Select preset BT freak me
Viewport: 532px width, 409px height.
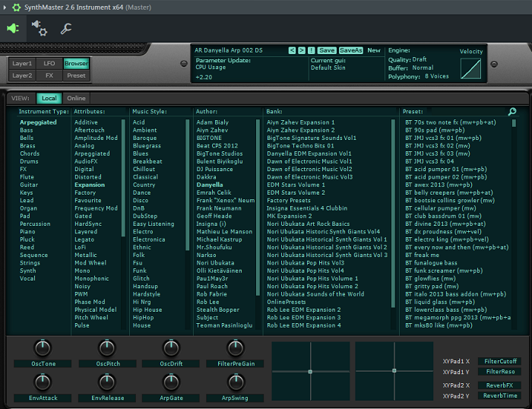pyautogui.click(x=422, y=255)
